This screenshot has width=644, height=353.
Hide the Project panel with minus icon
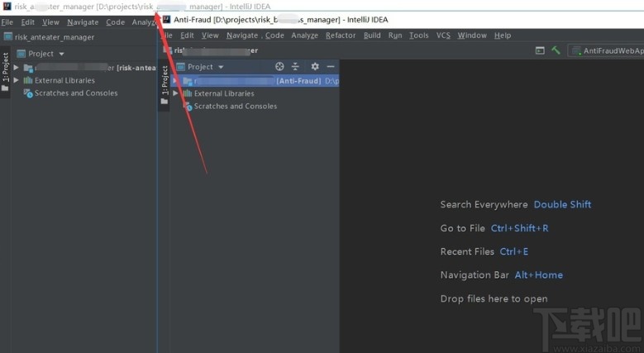(x=331, y=67)
